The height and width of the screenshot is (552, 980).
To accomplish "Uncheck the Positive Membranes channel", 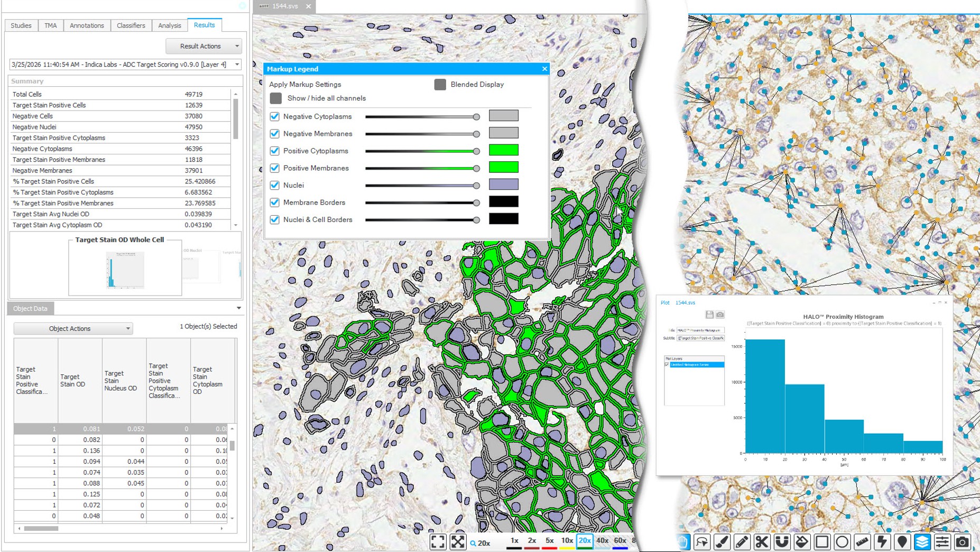I will pyautogui.click(x=274, y=168).
